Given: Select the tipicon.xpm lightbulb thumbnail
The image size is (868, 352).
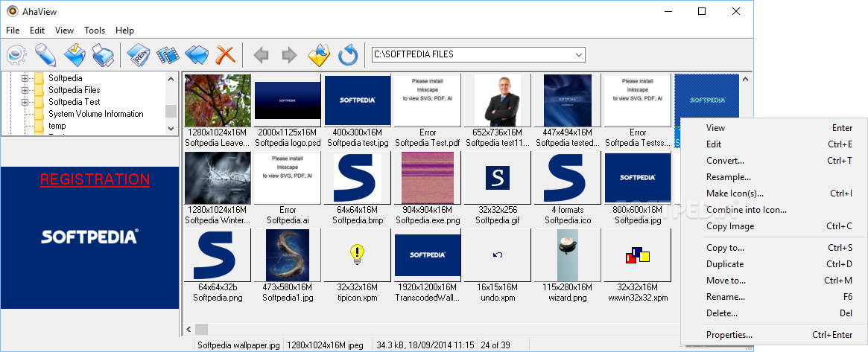Looking at the screenshot, I should (x=358, y=255).
